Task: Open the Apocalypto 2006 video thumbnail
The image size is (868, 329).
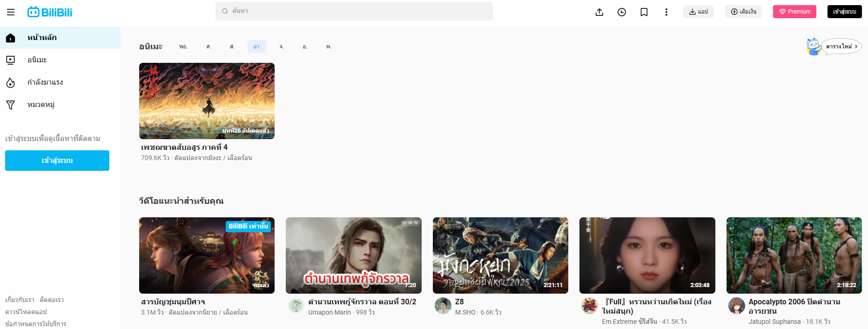Action: [x=794, y=255]
